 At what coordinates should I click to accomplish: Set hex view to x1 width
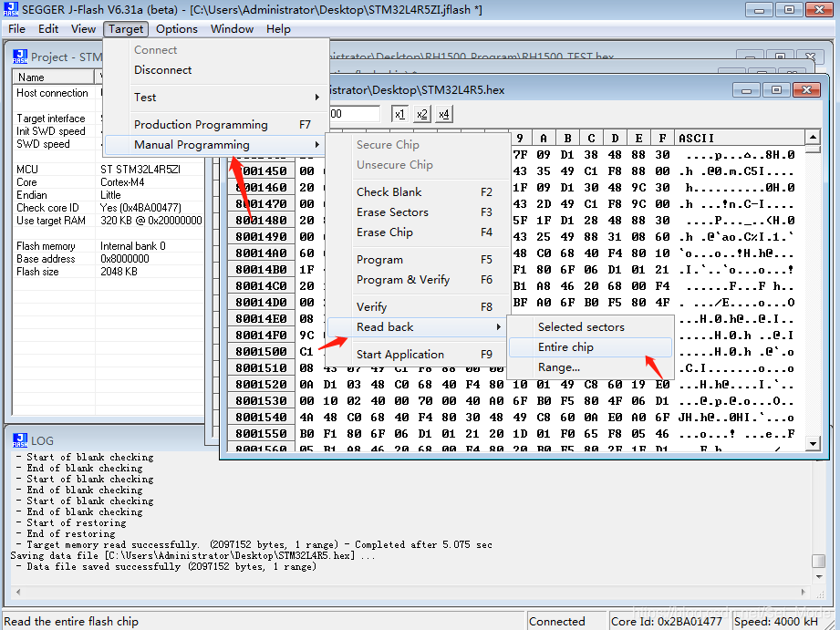[399, 114]
